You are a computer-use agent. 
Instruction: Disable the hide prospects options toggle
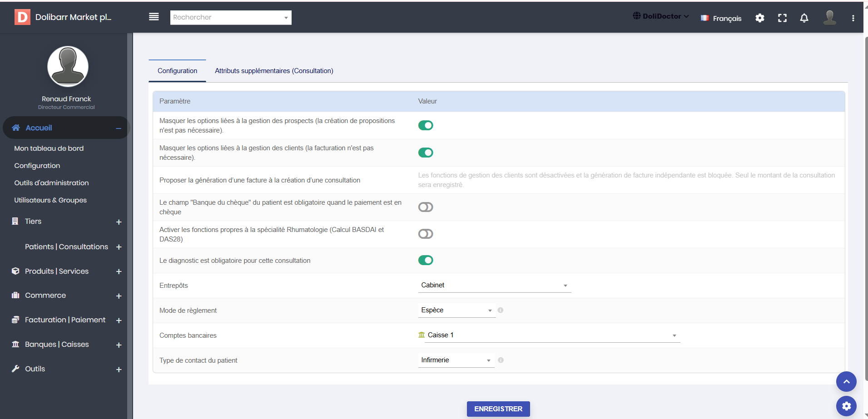(x=425, y=125)
